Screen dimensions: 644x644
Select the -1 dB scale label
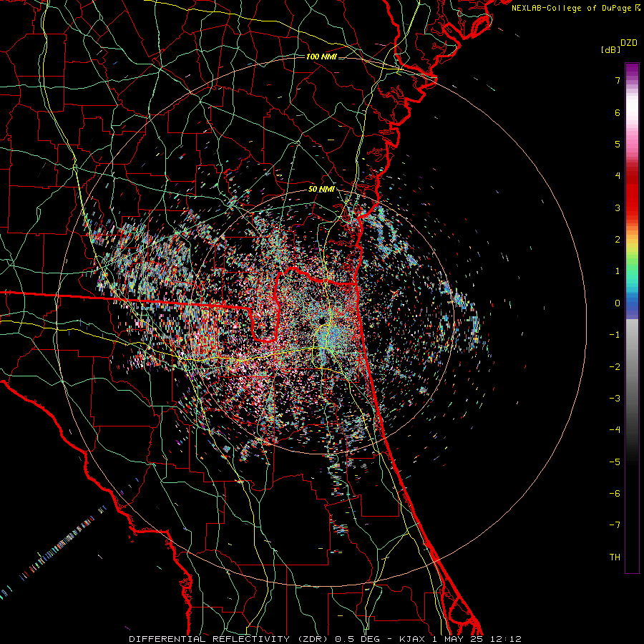(x=615, y=335)
